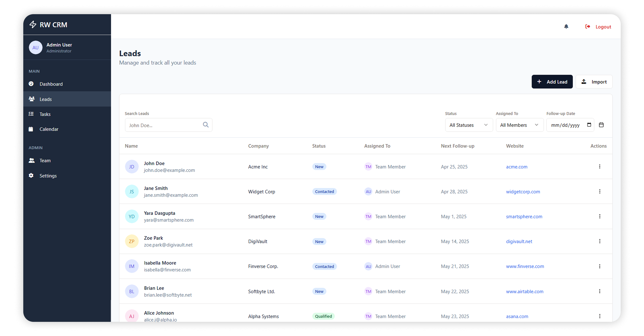Click the search magnifier icon in Search Leads
This screenshot has width=644, height=336.
tap(206, 125)
